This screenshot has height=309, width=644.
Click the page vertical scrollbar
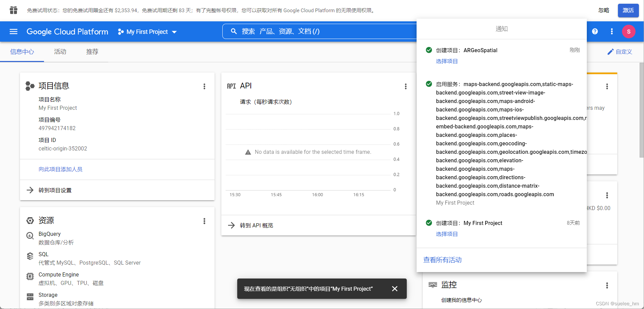pyautogui.click(x=641, y=110)
